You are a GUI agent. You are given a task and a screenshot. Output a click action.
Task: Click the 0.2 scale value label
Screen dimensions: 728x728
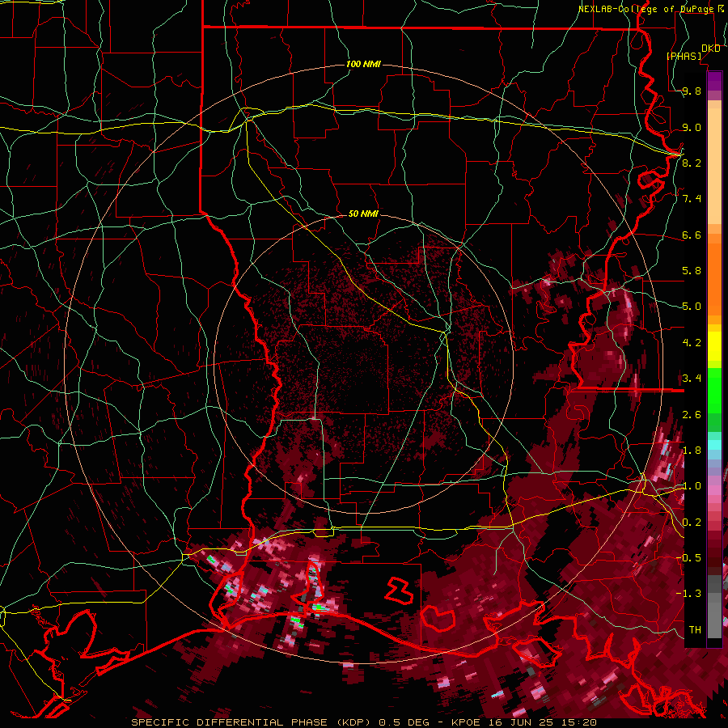pyautogui.click(x=692, y=522)
